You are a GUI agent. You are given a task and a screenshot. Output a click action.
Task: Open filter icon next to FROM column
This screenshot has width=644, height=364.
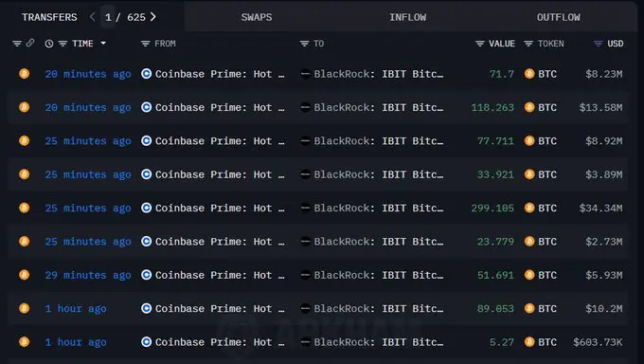(145, 44)
